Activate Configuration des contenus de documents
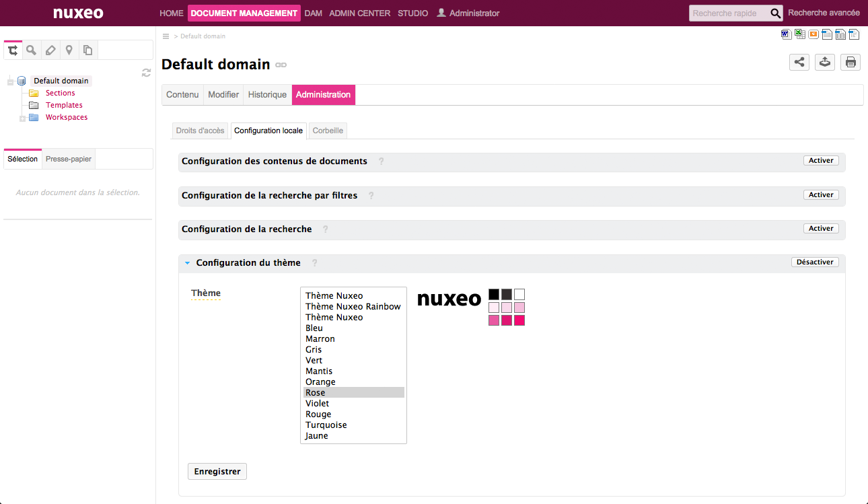This screenshot has height=504, width=868. click(x=820, y=161)
